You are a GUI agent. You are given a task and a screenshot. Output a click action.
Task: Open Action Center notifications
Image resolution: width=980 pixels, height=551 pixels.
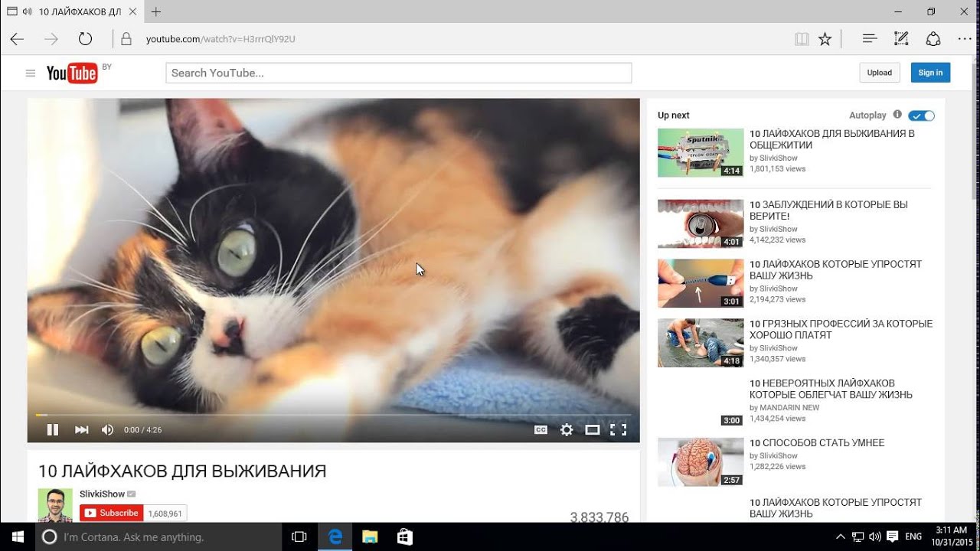[x=893, y=536]
